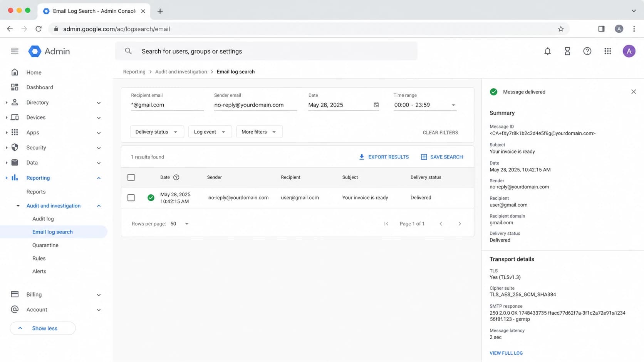644x362 pixels.
Task: Open the help question mark icon
Action: pos(587,51)
